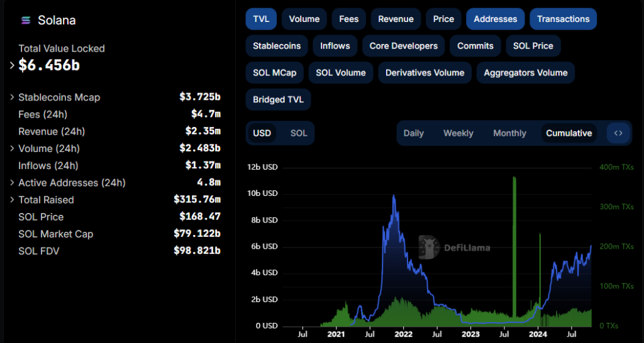Click the $6.456b TVL value
Screen dimensions: 644x343
pos(49,65)
